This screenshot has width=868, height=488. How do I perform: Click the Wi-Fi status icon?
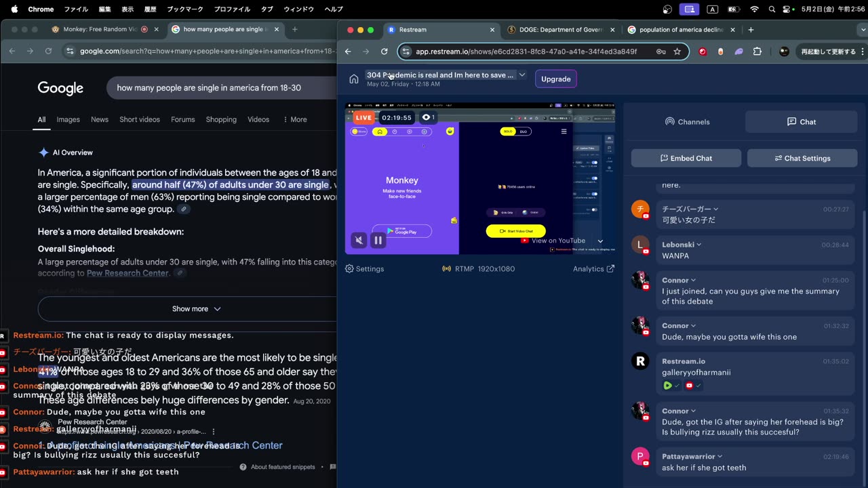point(754,9)
